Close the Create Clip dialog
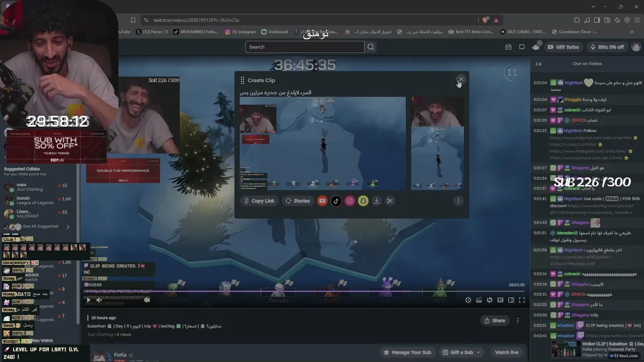Screen dimensions: 644x362 [x=461, y=79]
